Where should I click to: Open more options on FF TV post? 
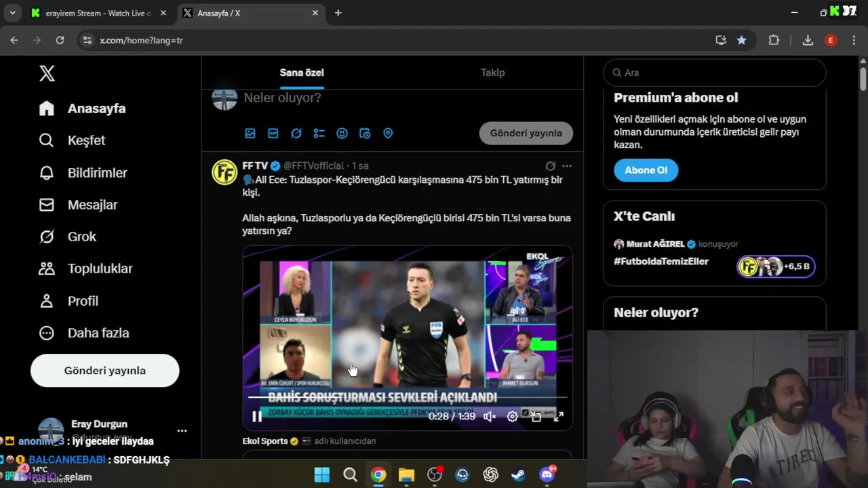click(567, 165)
